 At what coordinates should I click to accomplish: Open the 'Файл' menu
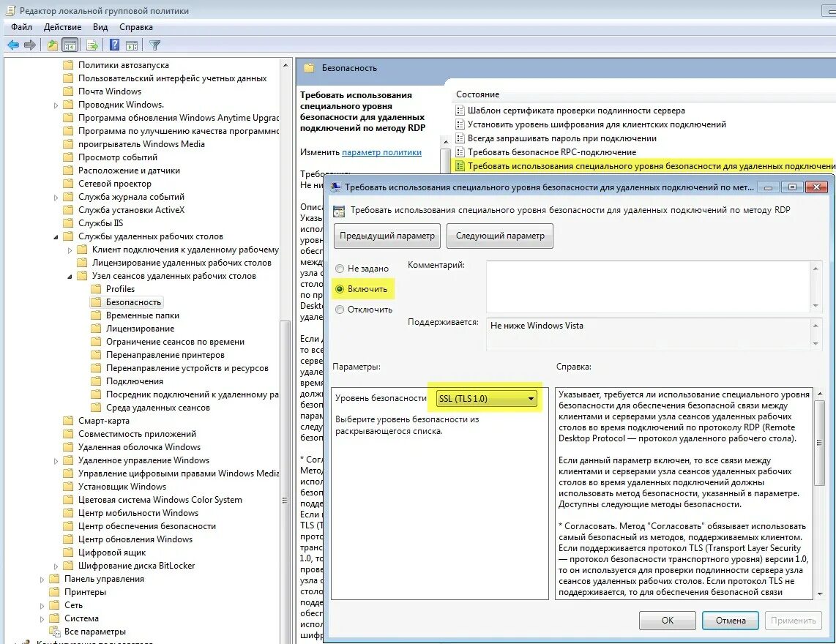[x=21, y=26]
